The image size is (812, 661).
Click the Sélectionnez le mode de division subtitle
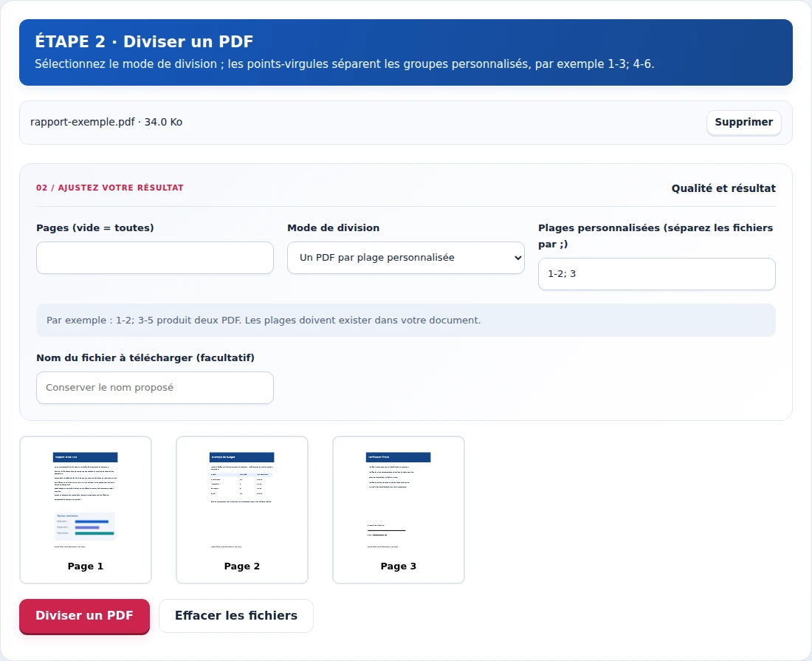click(x=345, y=64)
